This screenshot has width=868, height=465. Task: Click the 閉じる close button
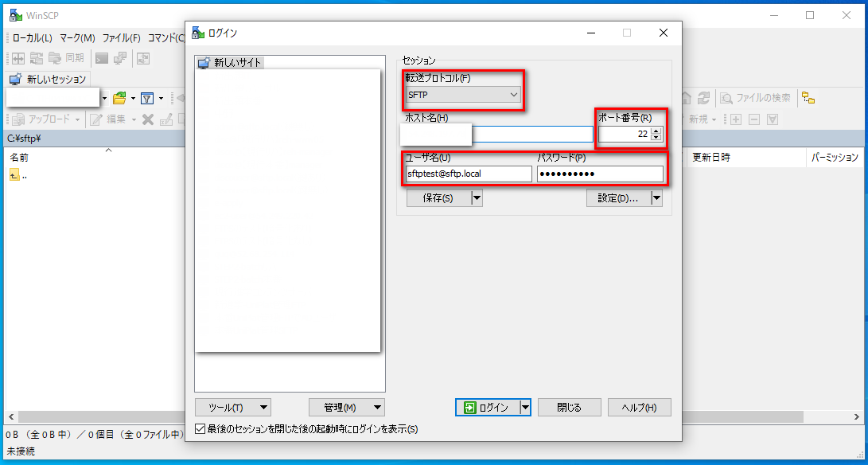(569, 408)
